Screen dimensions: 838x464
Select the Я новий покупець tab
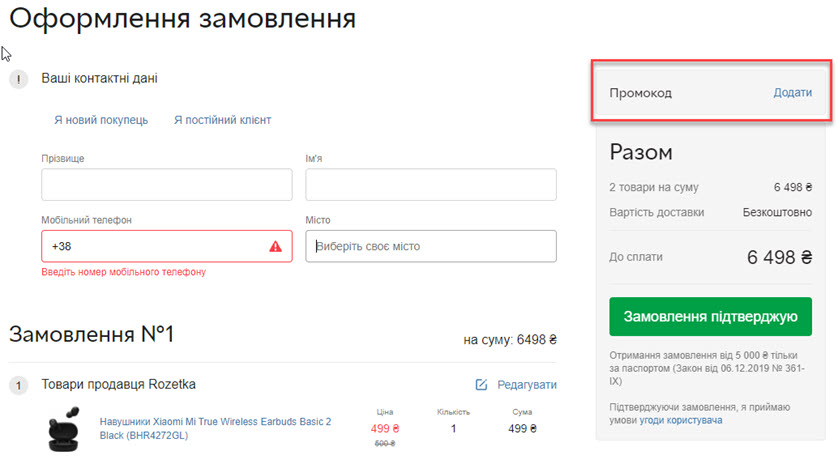[101, 120]
